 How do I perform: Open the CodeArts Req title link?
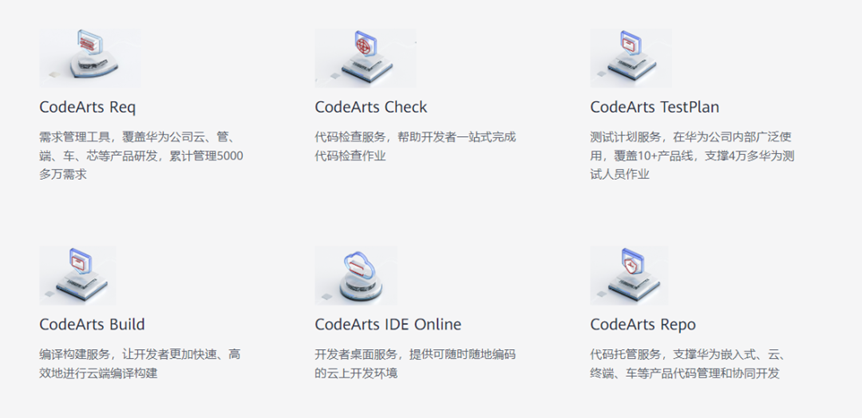point(87,107)
